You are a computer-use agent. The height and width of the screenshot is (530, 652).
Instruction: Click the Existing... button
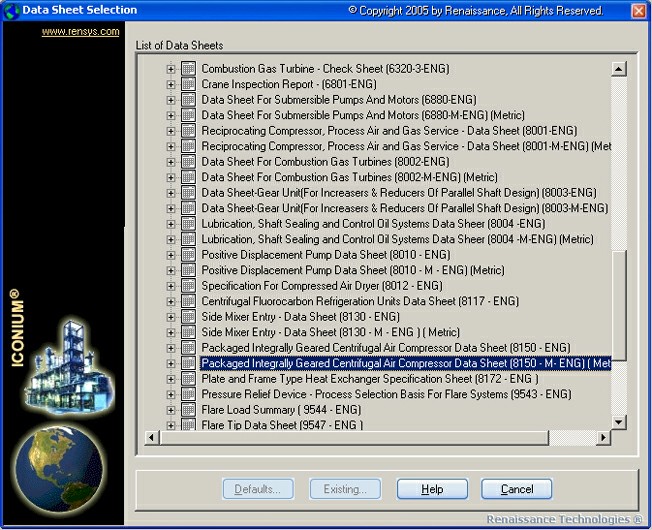tap(345, 489)
